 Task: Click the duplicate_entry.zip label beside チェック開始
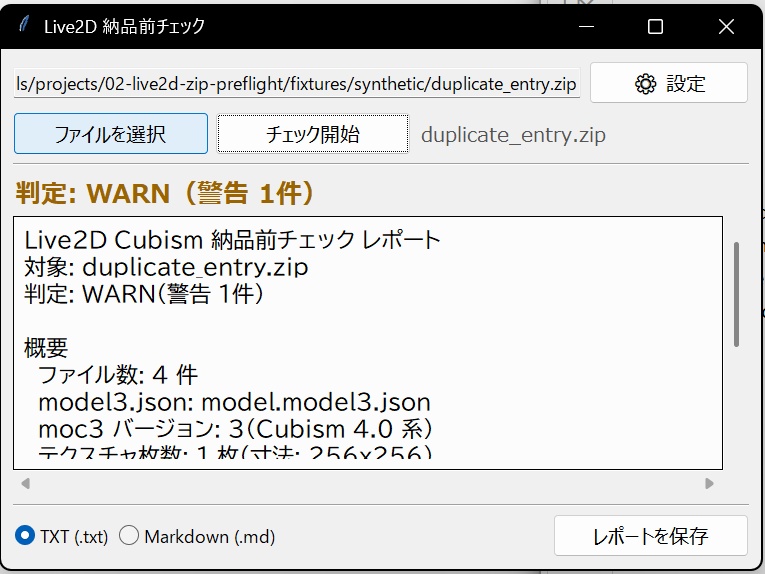(513, 135)
